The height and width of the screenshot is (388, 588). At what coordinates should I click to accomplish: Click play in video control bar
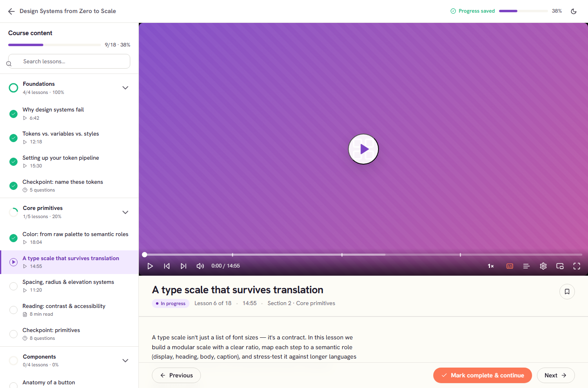[x=150, y=266]
